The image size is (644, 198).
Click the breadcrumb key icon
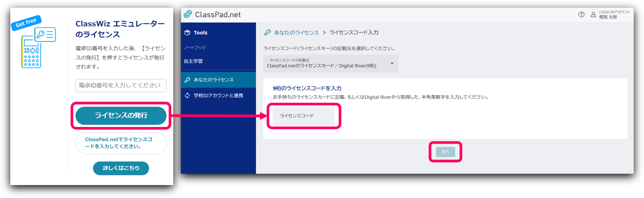[267, 32]
